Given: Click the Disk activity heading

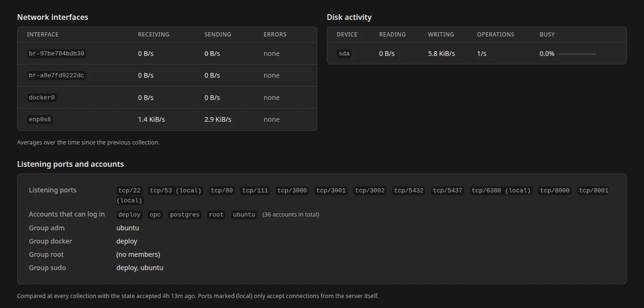Looking at the screenshot, I should [x=349, y=17].
